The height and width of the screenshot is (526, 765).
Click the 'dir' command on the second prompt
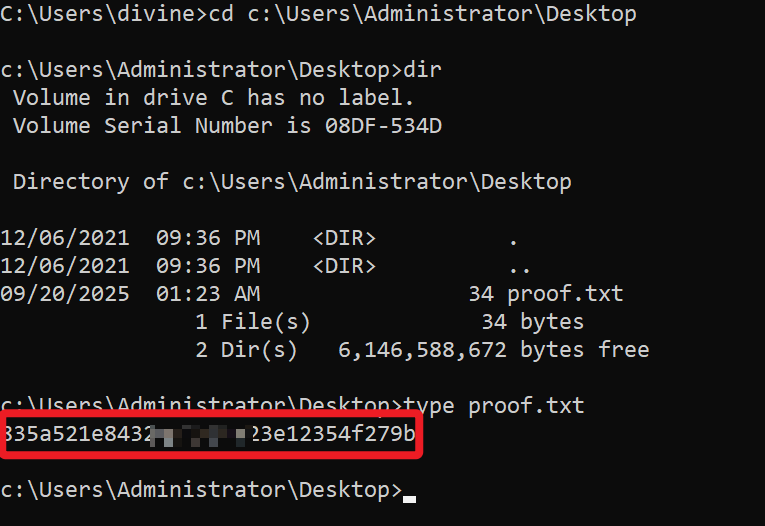[x=423, y=70]
